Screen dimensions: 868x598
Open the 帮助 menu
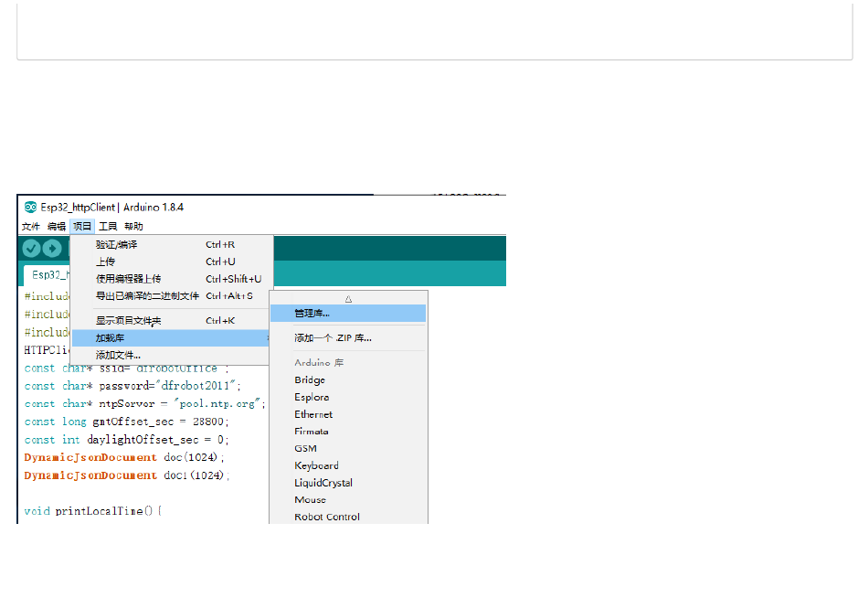133,226
